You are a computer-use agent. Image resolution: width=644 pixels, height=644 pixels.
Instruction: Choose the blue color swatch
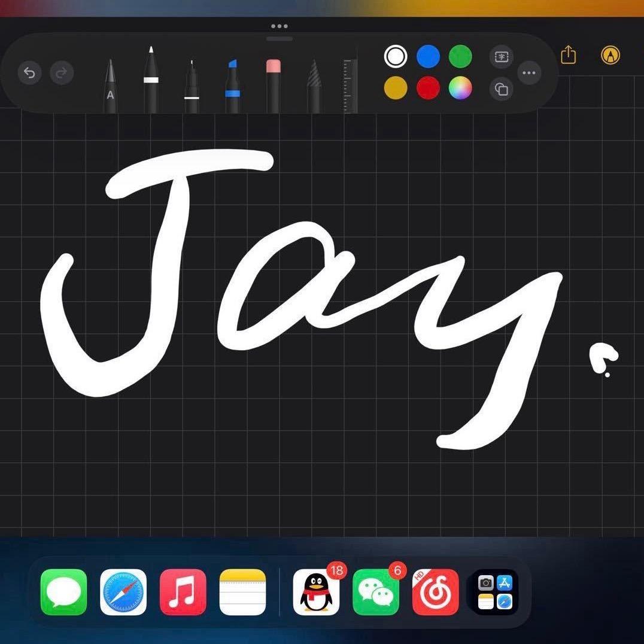click(x=428, y=57)
